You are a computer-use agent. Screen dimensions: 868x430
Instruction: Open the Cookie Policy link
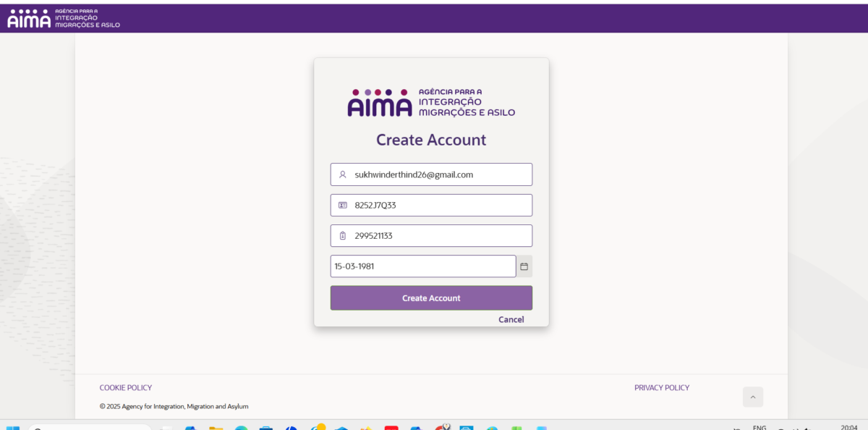click(x=126, y=388)
